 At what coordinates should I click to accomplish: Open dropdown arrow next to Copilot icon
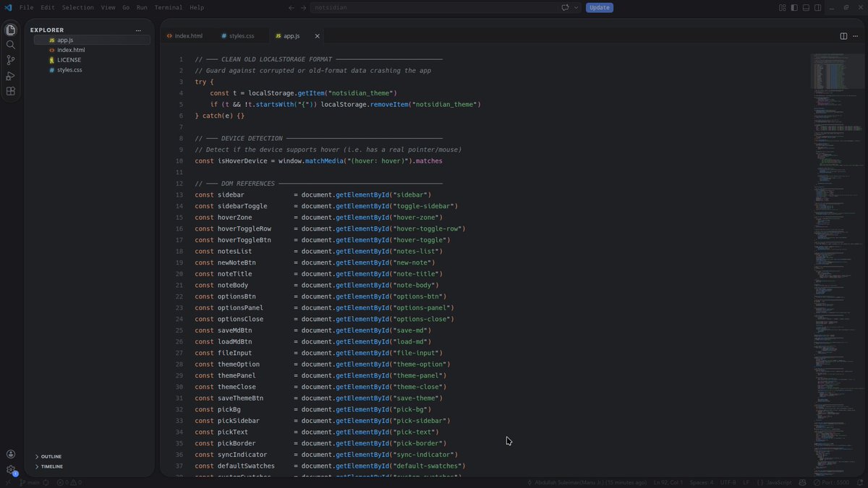[576, 7]
